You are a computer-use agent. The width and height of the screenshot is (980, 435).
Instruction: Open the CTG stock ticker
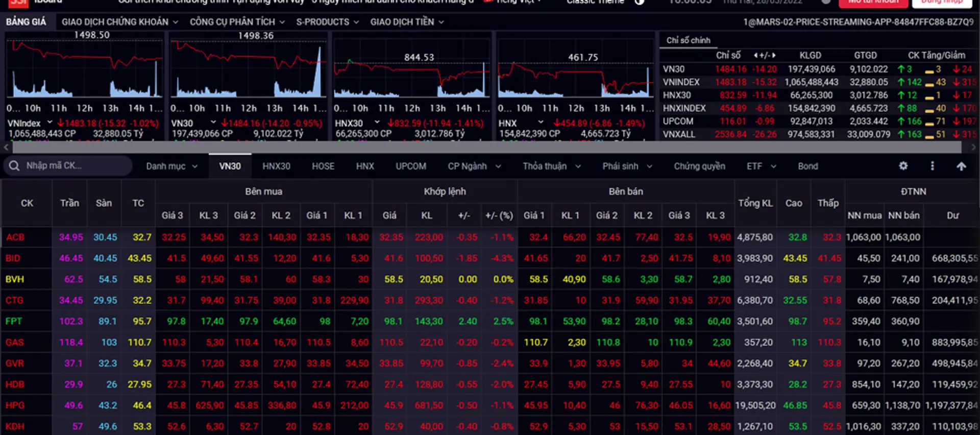pyautogui.click(x=14, y=300)
